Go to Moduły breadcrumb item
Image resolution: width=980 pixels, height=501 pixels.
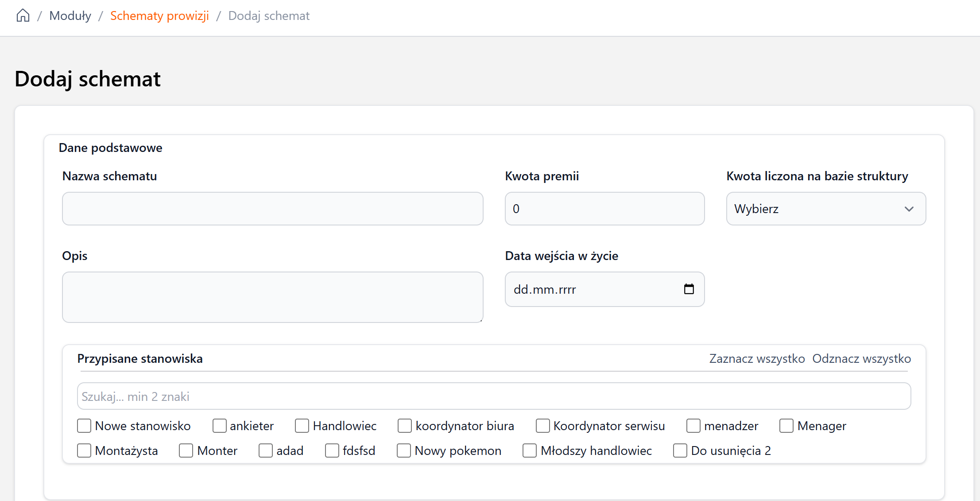point(70,16)
